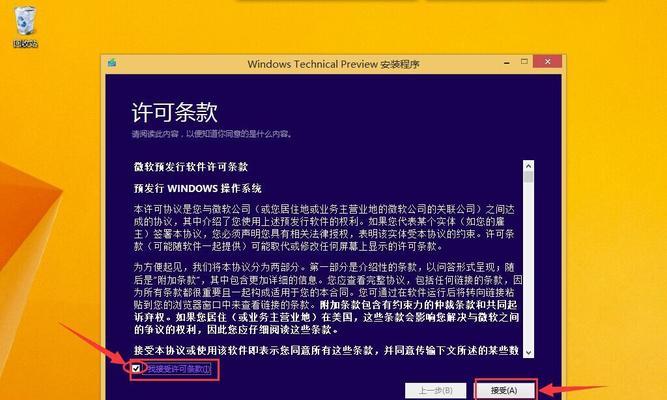Click the 接受(A) button

(x=504, y=390)
